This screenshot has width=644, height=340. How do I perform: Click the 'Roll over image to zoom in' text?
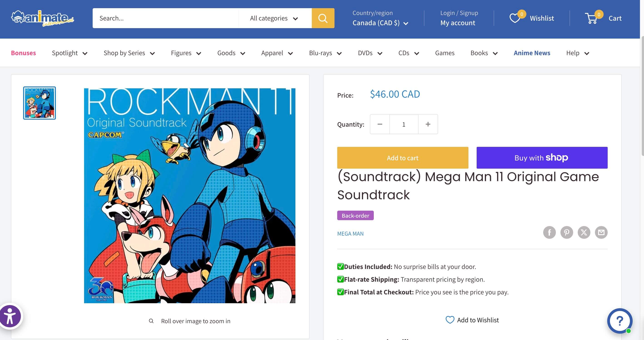pos(196,321)
